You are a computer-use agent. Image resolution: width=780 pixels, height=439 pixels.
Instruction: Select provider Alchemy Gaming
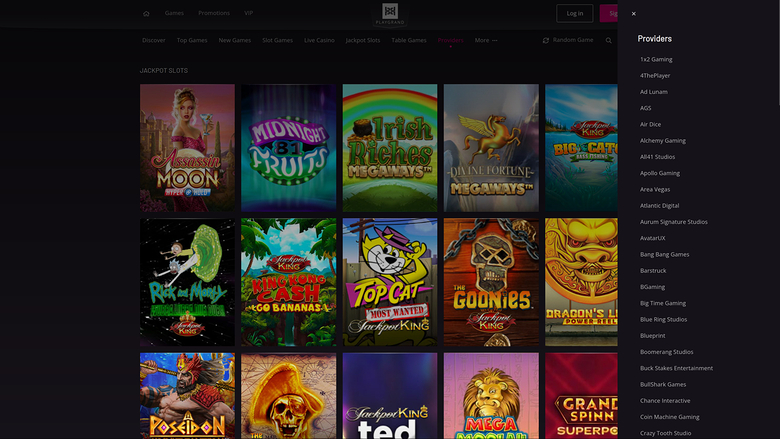pyautogui.click(x=663, y=141)
